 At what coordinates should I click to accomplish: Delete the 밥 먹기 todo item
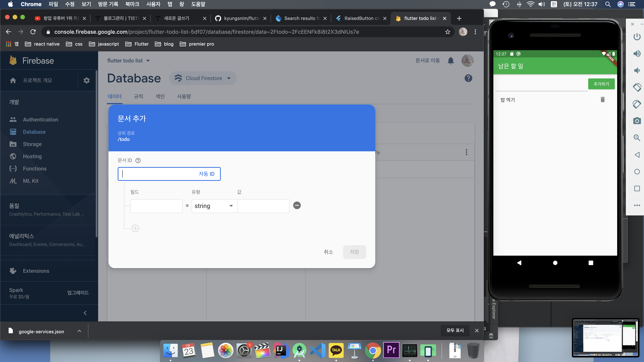tap(602, 100)
